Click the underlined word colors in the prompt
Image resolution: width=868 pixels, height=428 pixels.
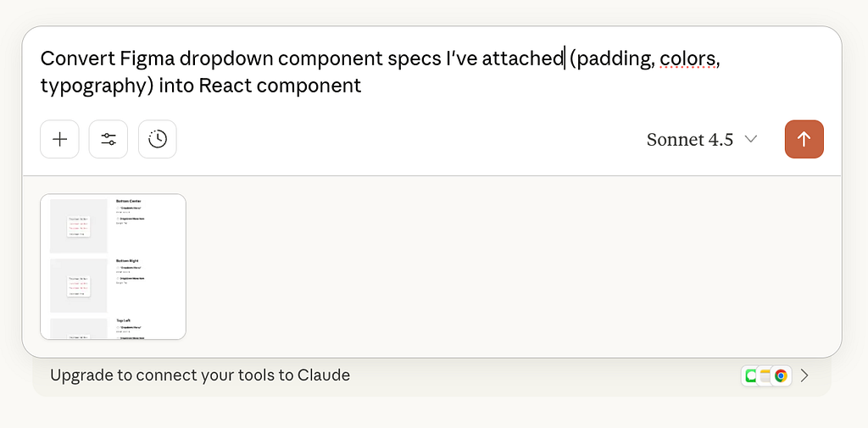tap(688, 58)
